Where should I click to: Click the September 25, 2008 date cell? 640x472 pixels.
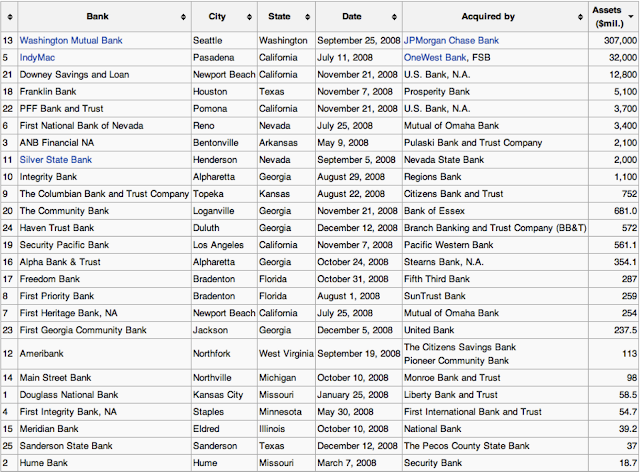359,40
